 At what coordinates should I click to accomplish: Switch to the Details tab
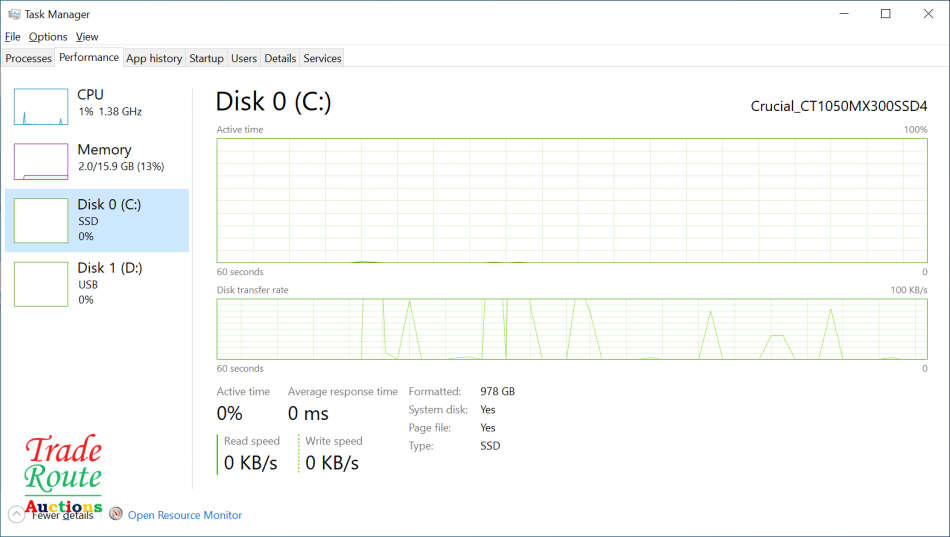pos(280,58)
